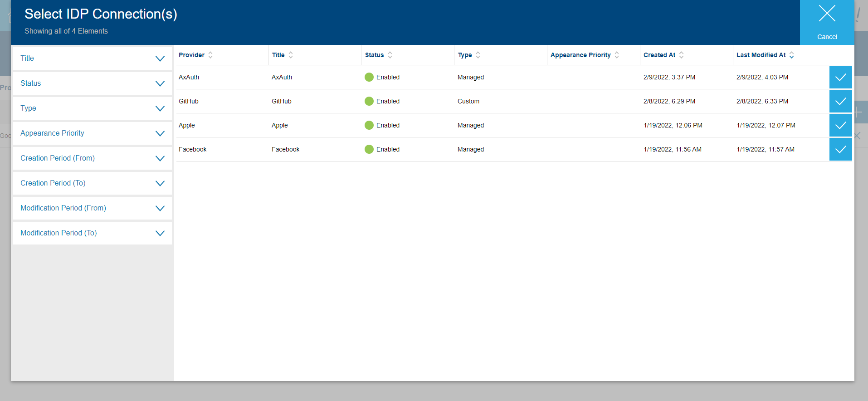
Task: Click the Facebook provider row
Action: [193, 149]
